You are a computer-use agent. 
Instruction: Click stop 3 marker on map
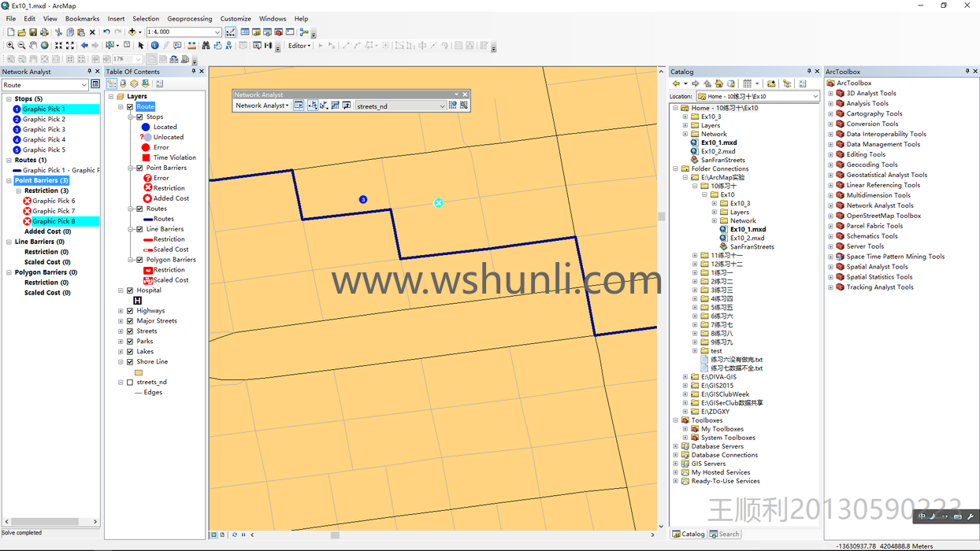tap(363, 200)
